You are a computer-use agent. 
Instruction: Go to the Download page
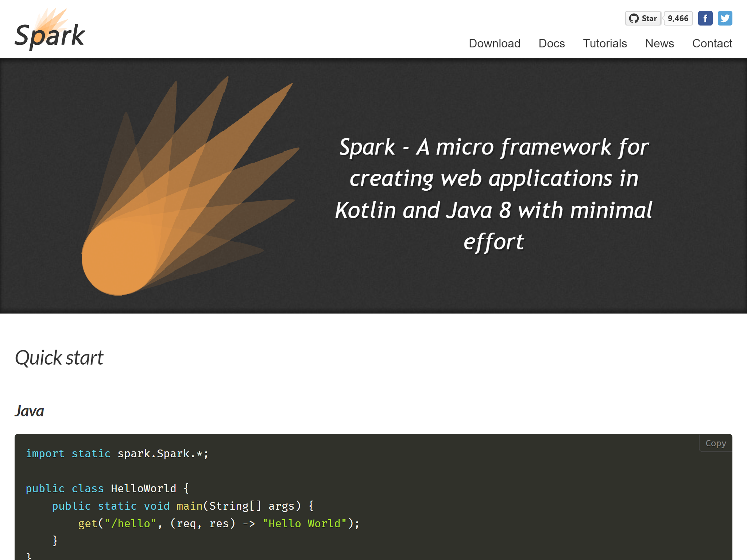point(494,43)
